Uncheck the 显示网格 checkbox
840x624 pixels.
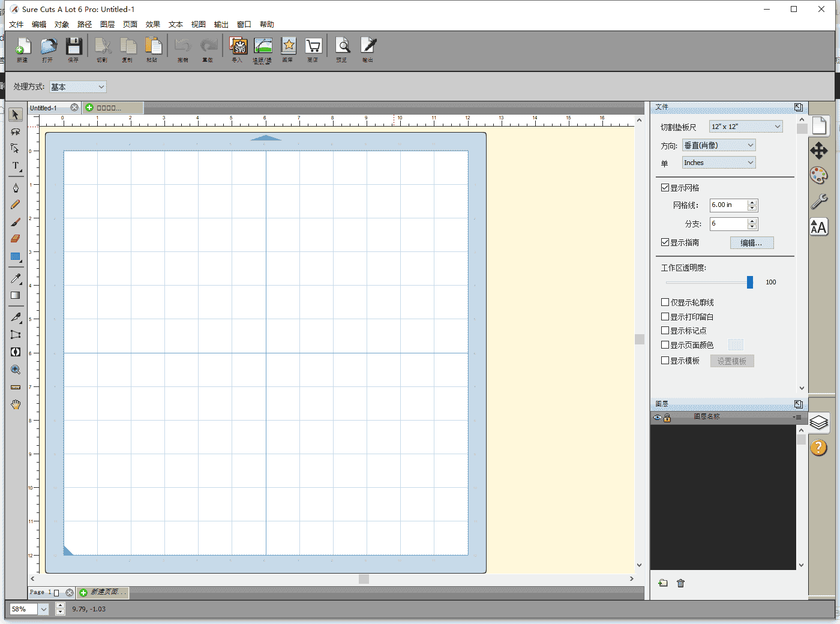(665, 188)
